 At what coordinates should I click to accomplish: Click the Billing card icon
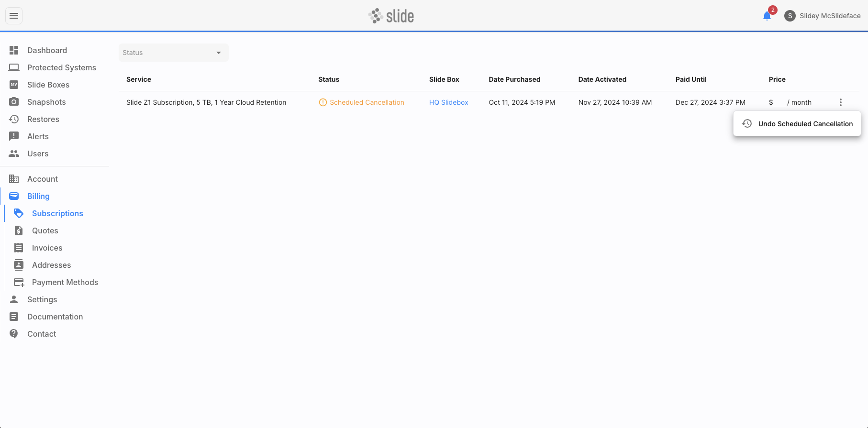[14, 196]
